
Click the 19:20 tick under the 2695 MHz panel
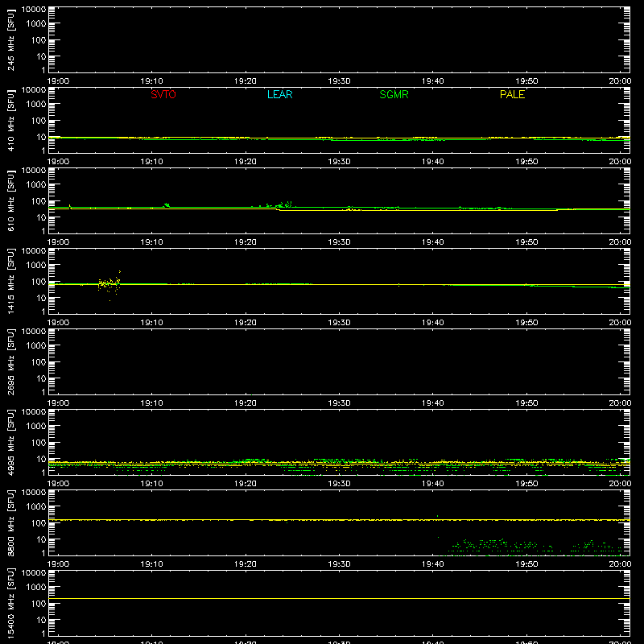click(x=246, y=403)
